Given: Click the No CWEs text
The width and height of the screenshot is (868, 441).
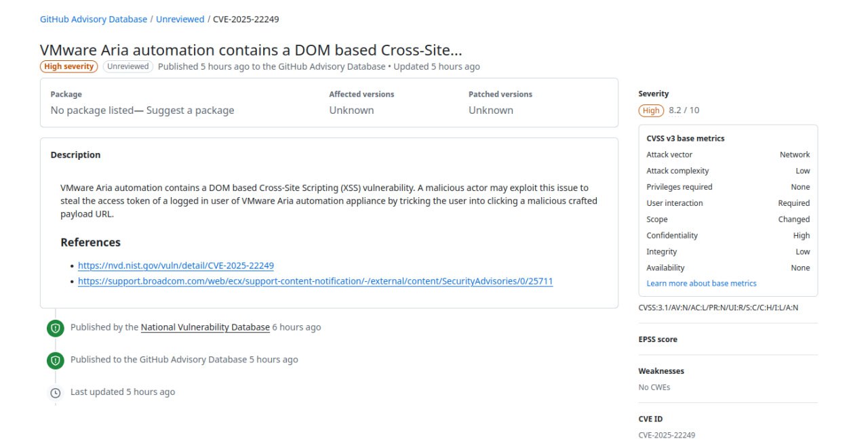Looking at the screenshot, I should point(654,387).
